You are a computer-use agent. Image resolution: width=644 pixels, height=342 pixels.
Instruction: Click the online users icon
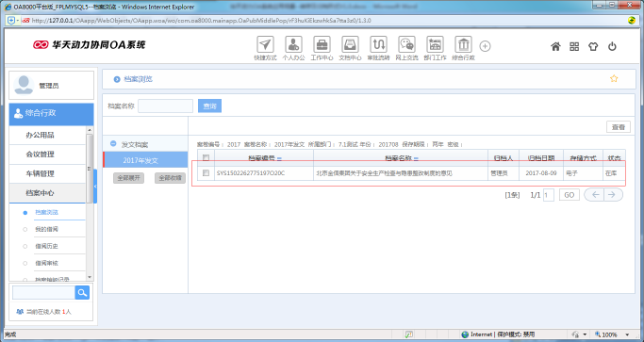coord(19,312)
